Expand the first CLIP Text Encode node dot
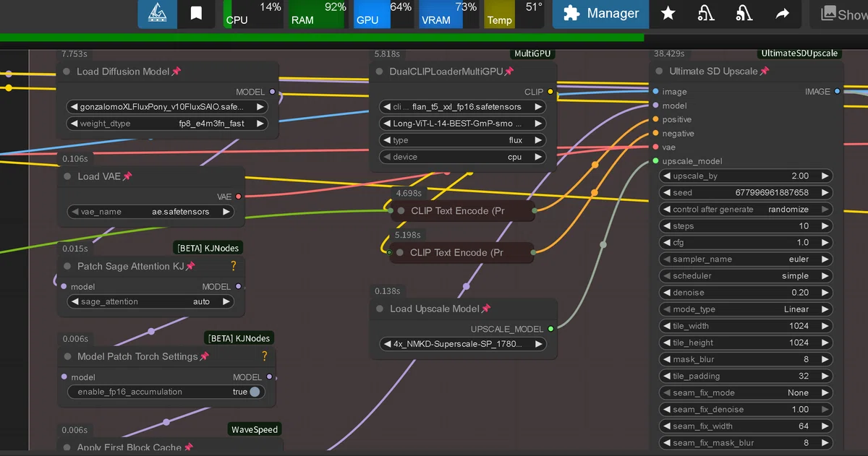868x456 pixels. [401, 211]
